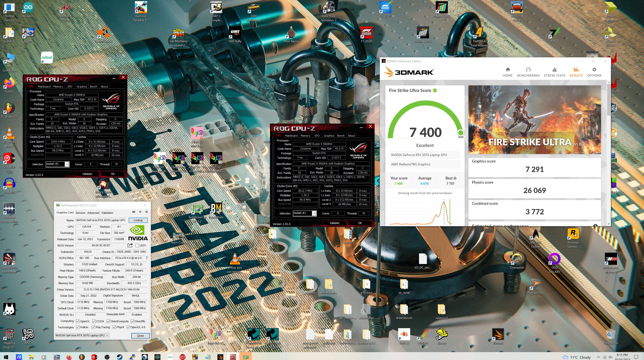This screenshot has height=360, width=644.
Task: Click the GPU-Z taskbar button
Action: point(246,357)
